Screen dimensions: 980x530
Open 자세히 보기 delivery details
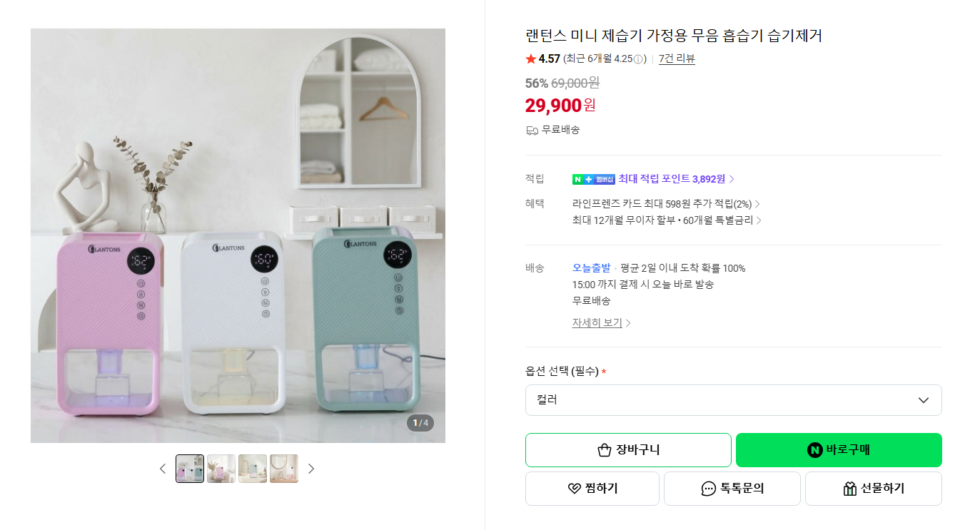pos(601,322)
